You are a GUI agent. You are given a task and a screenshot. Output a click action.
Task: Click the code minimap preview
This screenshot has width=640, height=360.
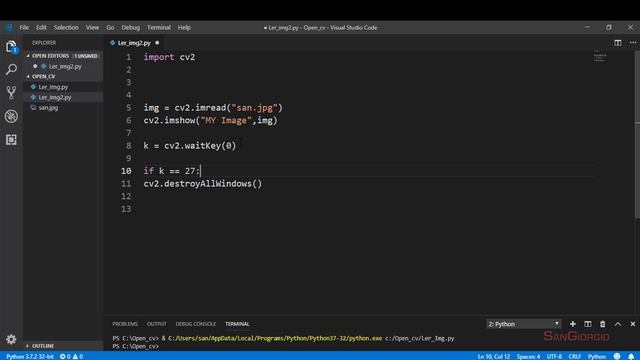click(x=600, y=57)
